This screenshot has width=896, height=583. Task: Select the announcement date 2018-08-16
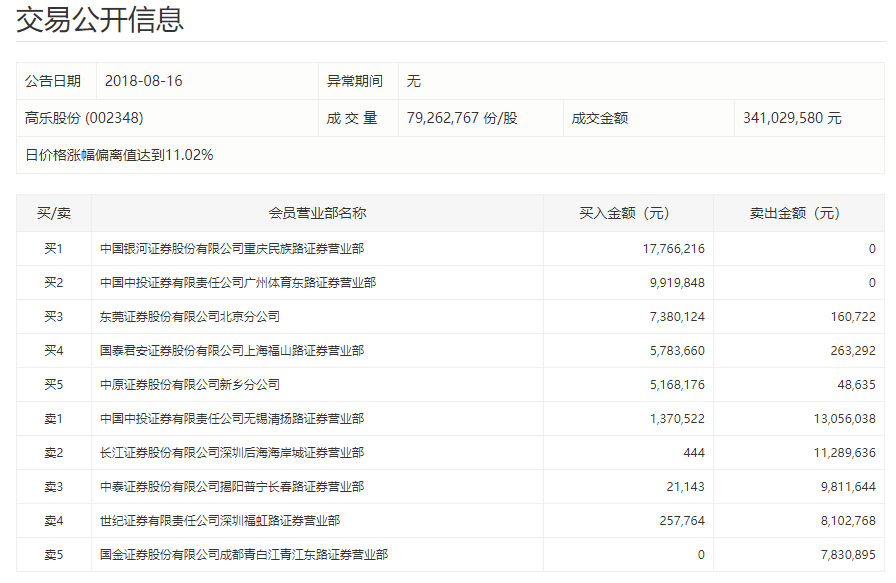[x=144, y=81]
